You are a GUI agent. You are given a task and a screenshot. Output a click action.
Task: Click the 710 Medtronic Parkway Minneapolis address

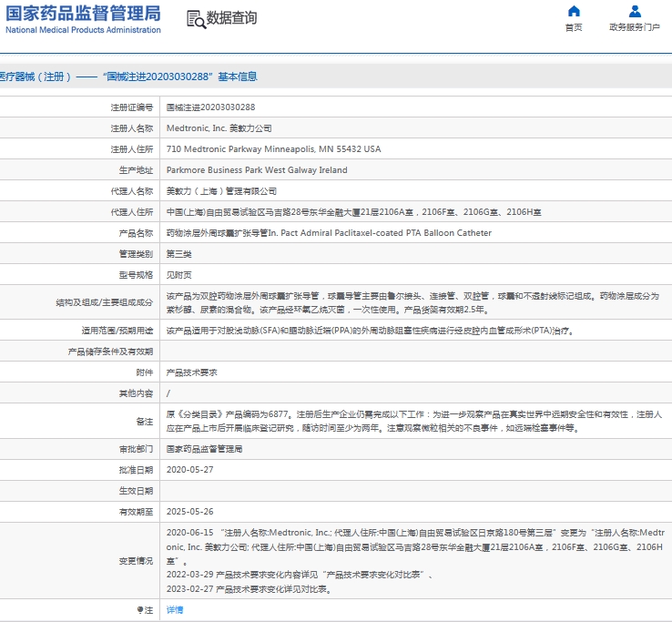(273, 149)
